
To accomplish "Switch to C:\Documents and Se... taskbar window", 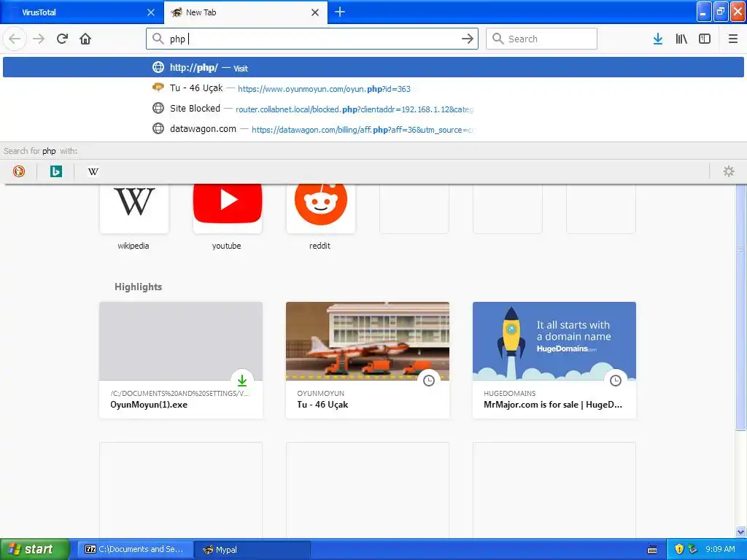I will pyautogui.click(x=135, y=549).
